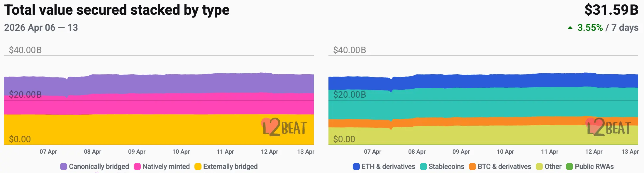Click the Other legend swatch

539,167
